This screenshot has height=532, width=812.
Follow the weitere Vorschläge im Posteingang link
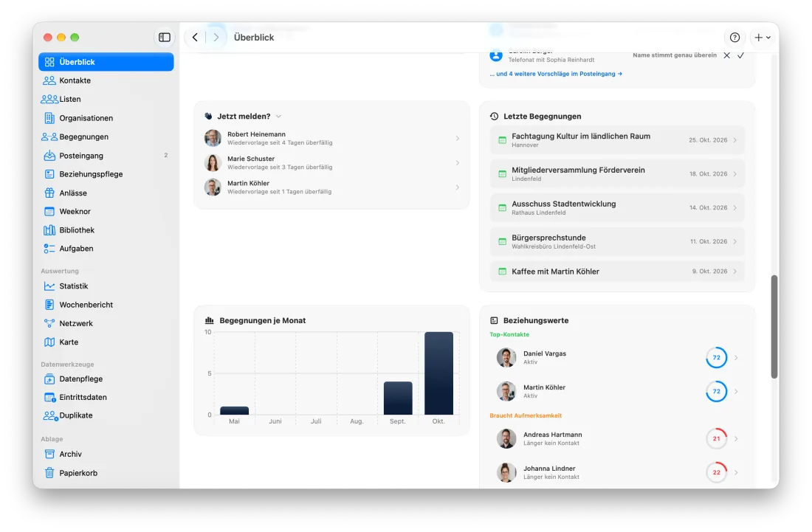[556, 74]
